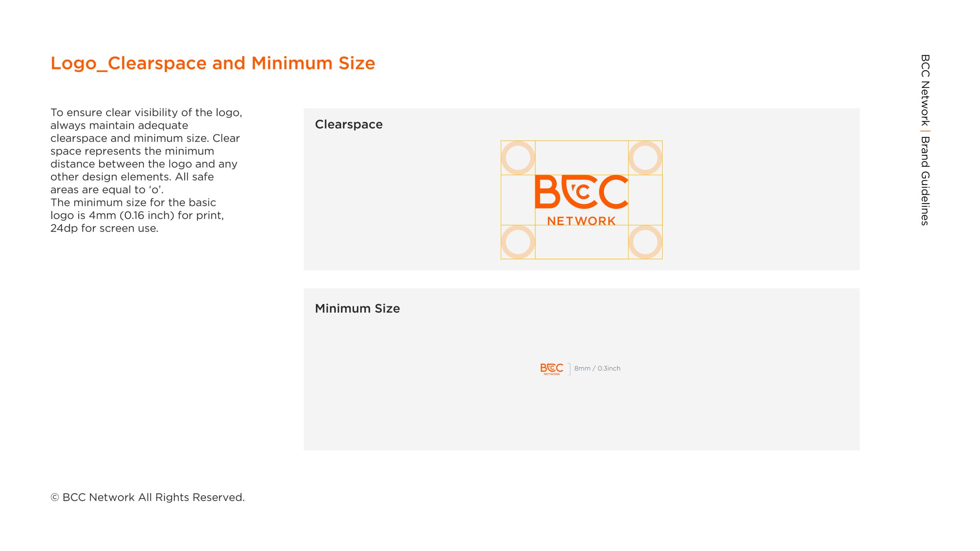The image size is (980, 551).
Task: Click the Minimum Size section heading
Action: (x=357, y=308)
